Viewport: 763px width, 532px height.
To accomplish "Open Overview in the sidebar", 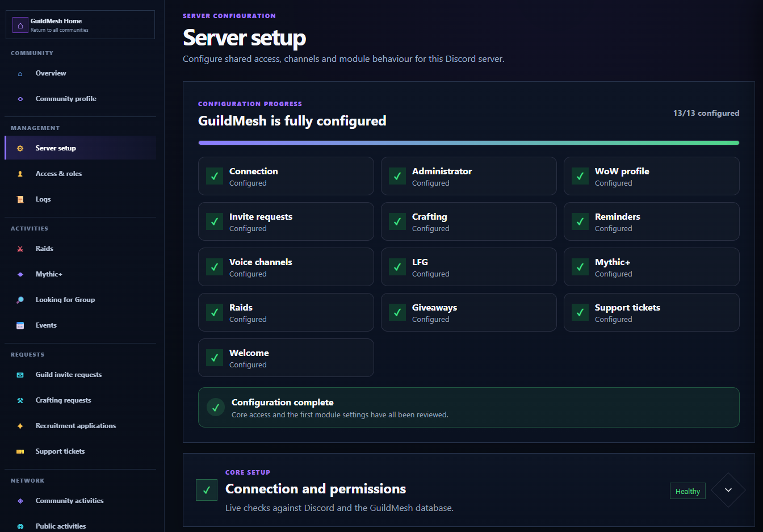I will tap(80, 73).
